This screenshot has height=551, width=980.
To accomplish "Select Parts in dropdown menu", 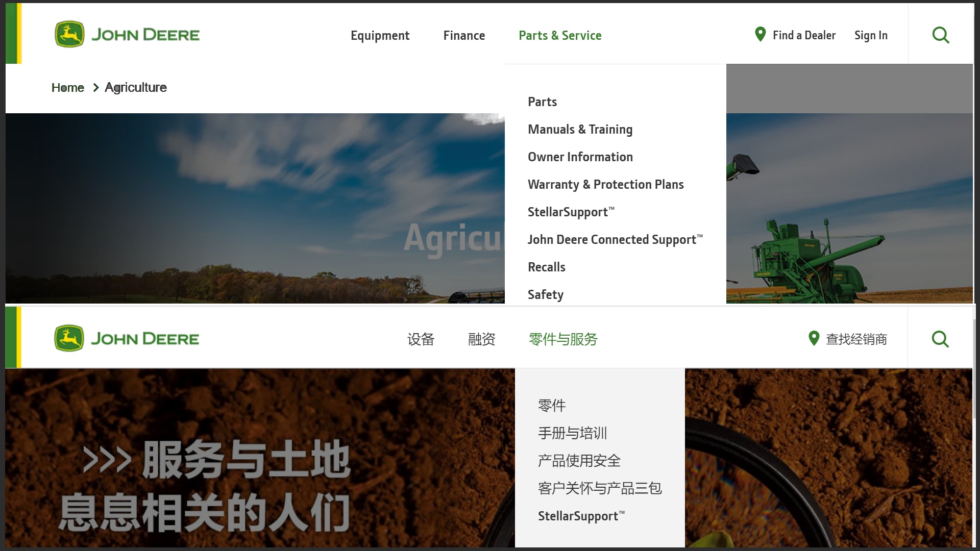I will (x=542, y=102).
